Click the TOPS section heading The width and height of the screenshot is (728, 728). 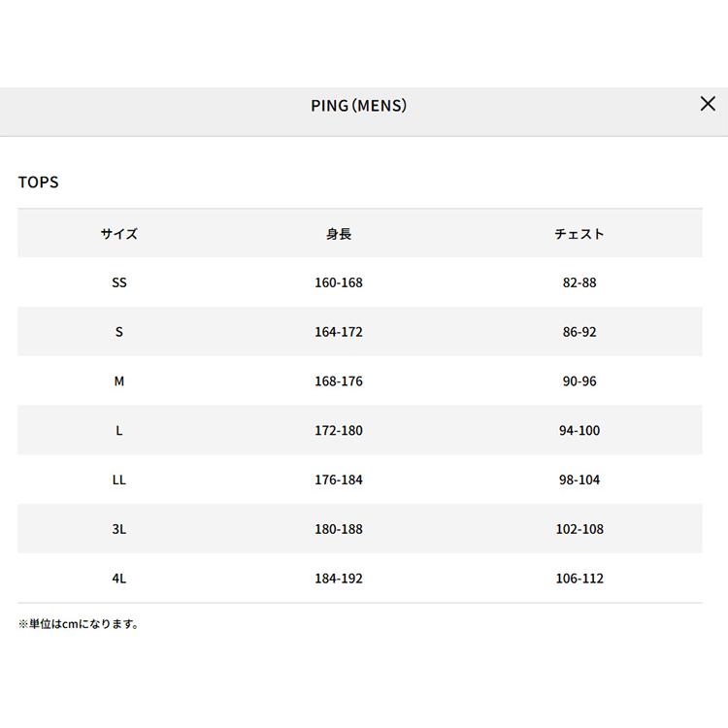click(39, 182)
